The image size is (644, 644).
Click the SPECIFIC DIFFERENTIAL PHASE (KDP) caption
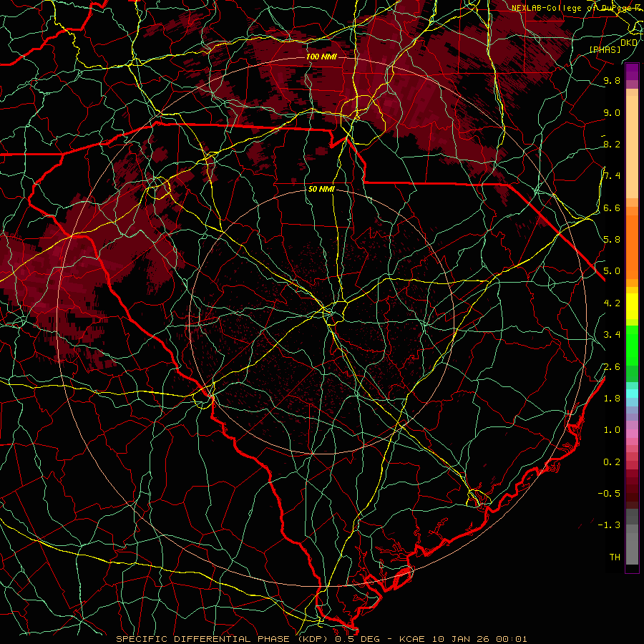(224, 639)
